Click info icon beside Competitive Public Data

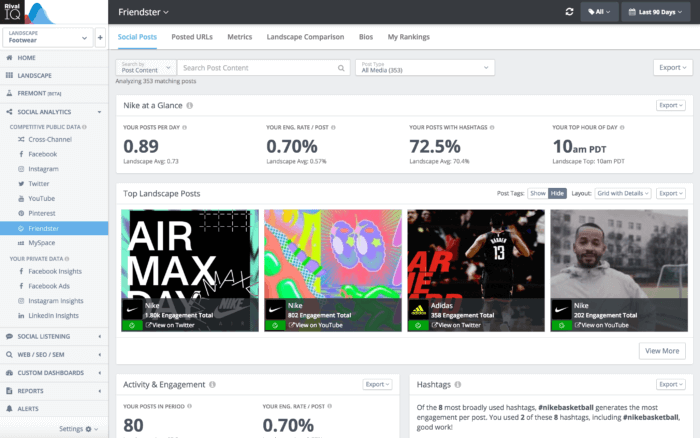click(x=84, y=127)
